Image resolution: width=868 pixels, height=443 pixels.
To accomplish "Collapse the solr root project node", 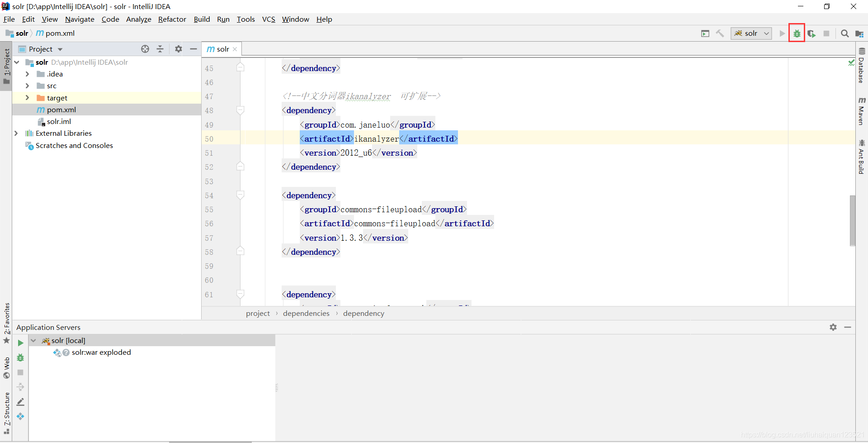I will click(17, 62).
